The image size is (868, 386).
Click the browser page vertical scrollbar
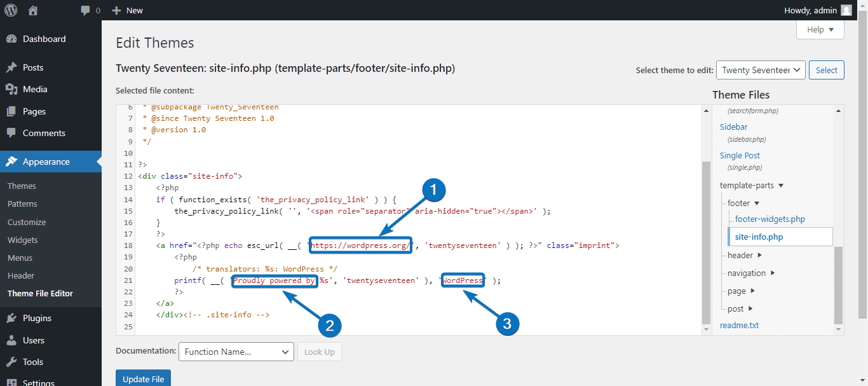(x=862, y=165)
